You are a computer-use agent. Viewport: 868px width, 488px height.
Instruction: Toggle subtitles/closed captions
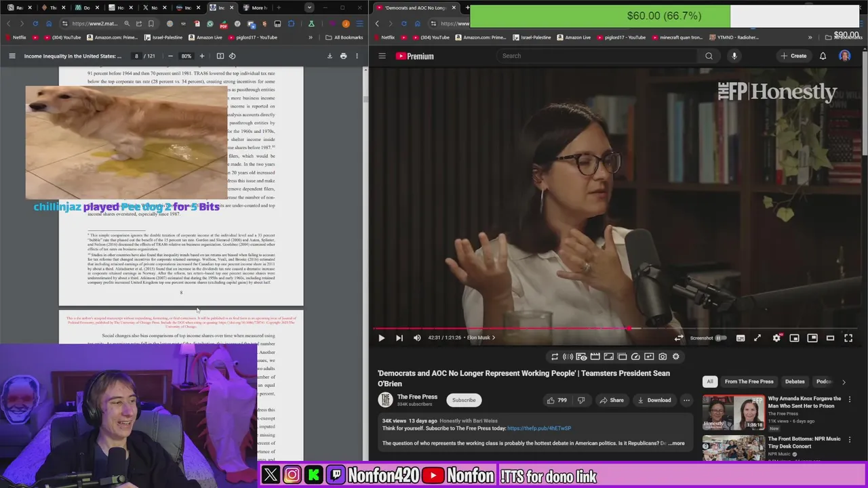coord(741,338)
